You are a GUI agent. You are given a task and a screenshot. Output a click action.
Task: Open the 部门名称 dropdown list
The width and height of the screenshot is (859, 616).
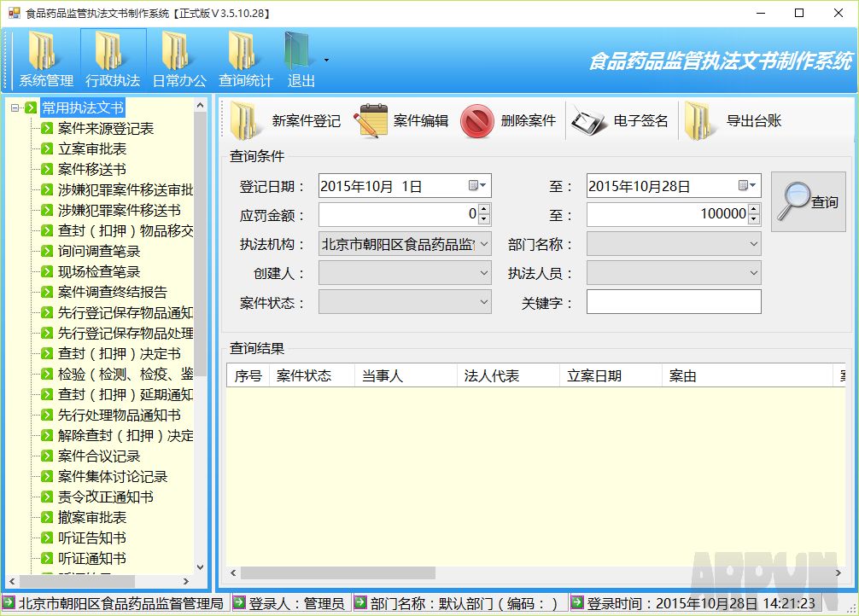(753, 244)
